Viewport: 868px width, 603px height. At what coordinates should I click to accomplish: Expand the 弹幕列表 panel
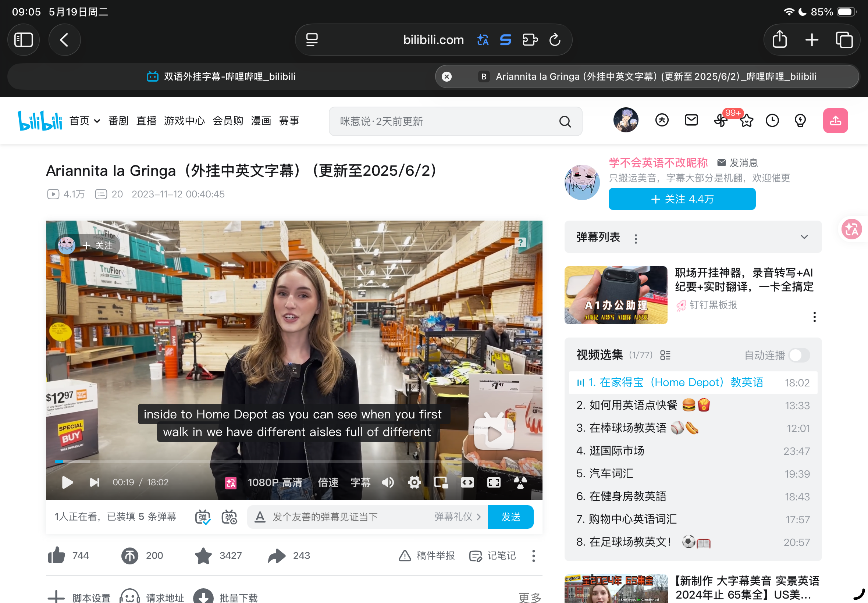804,237
